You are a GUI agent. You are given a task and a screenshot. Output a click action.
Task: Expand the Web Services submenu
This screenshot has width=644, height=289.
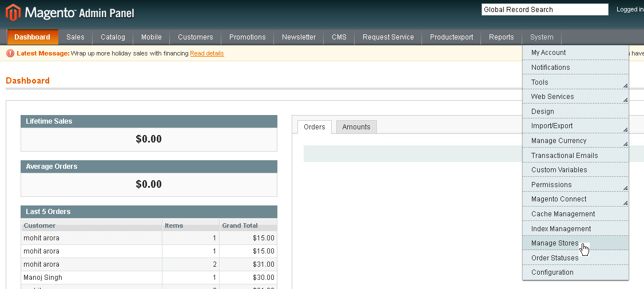(575, 97)
